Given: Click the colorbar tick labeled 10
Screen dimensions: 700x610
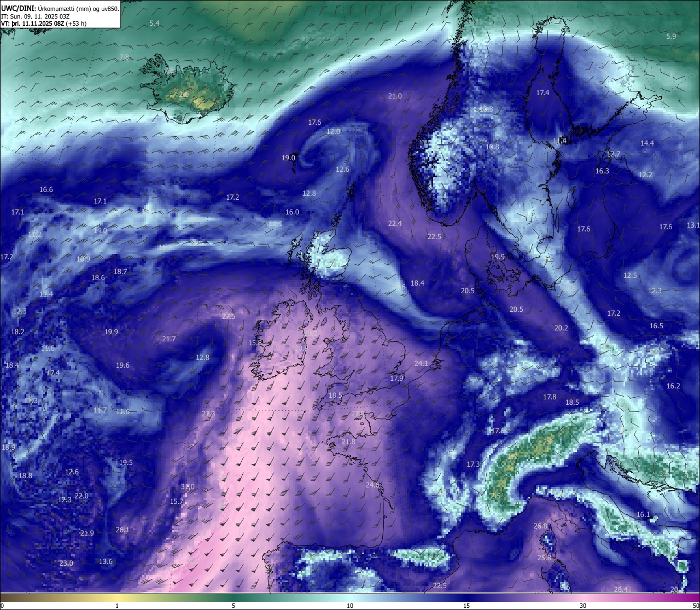Looking at the screenshot, I should 350,605.
